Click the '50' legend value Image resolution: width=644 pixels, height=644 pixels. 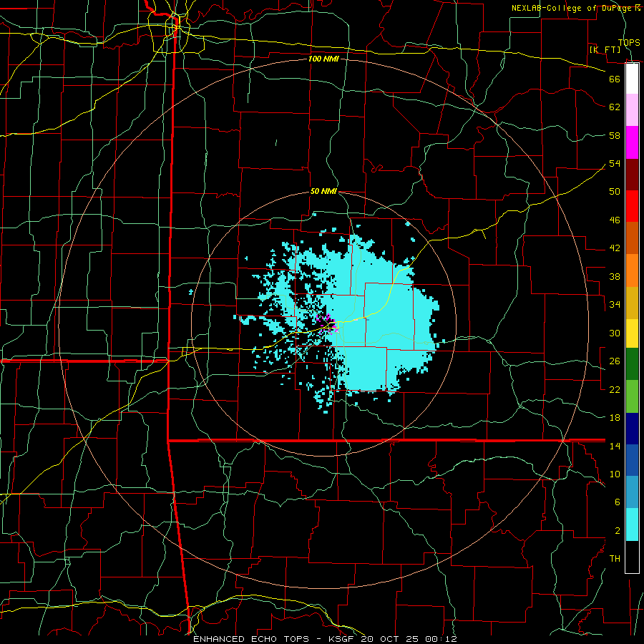(x=615, y=192)
